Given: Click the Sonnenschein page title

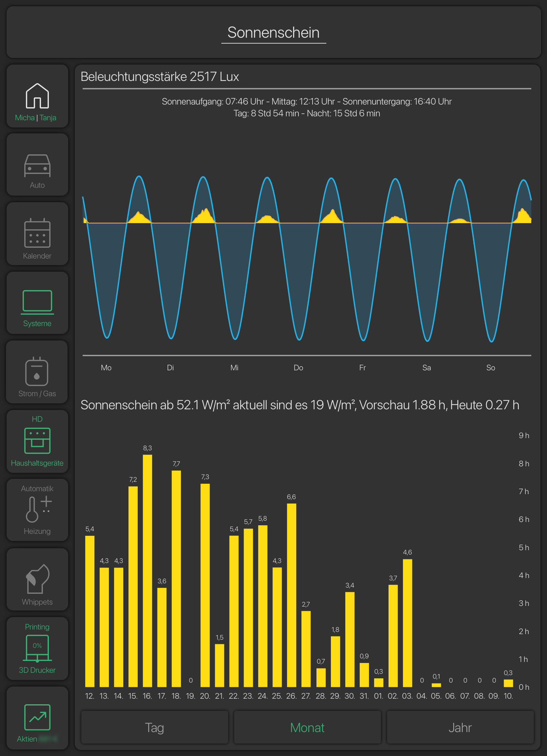Looking at the screenshot, I should pos(273,33).
